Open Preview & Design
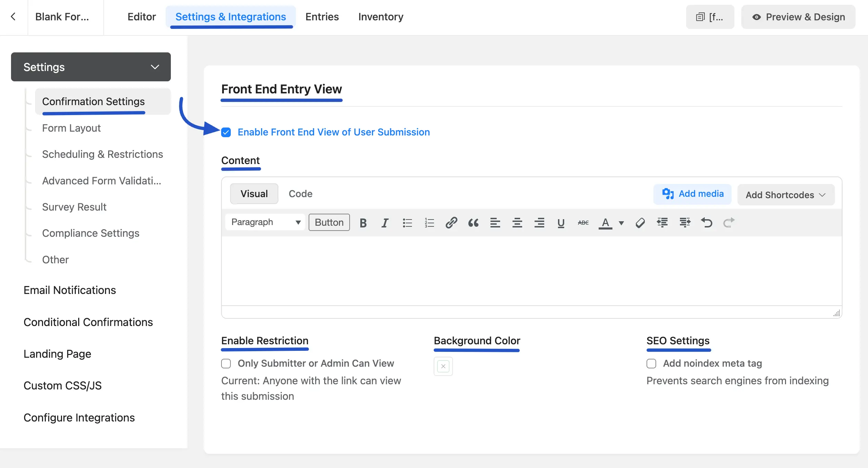This screenshot has width=868, height=468. pyautogui.click(x=798, y=17)
